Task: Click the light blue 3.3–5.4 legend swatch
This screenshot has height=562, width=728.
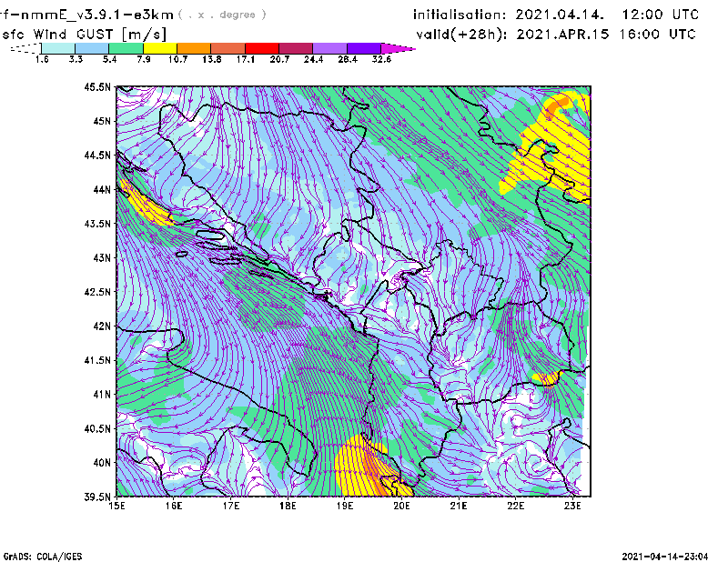Action: click(x=92, y=48)
